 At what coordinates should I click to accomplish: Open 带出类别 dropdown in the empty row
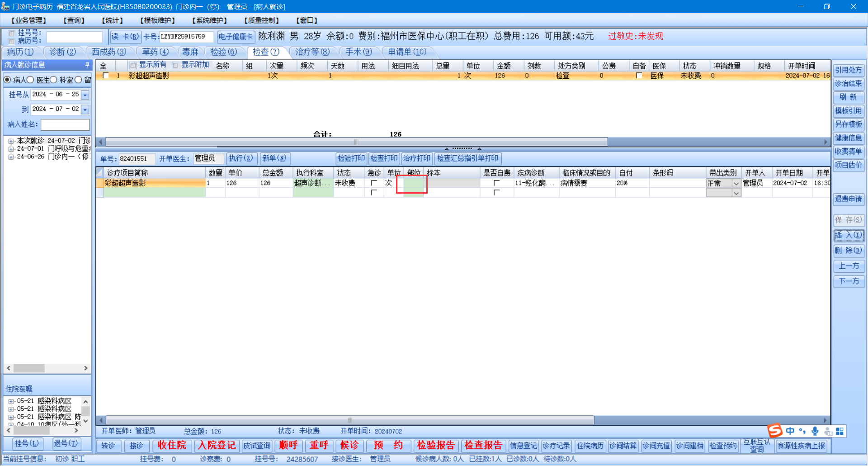(736, 193)
